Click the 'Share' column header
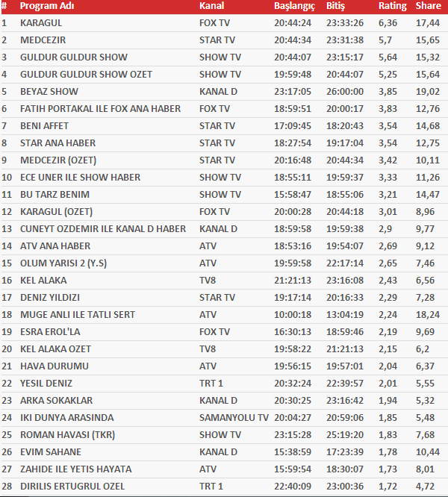The height and width of the screenshot is (497, 448). coord(429,6)
